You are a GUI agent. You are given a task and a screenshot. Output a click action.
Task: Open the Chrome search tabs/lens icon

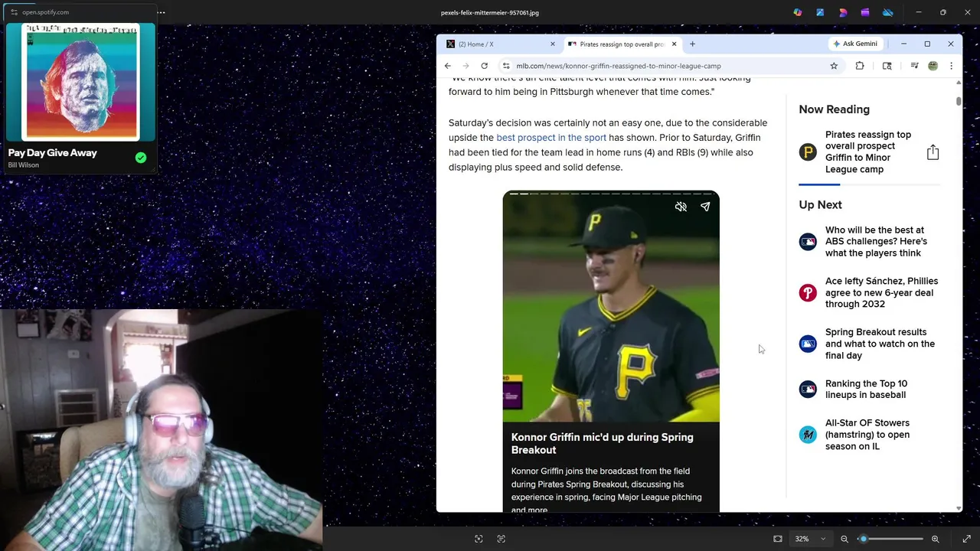tap(887, 66)
